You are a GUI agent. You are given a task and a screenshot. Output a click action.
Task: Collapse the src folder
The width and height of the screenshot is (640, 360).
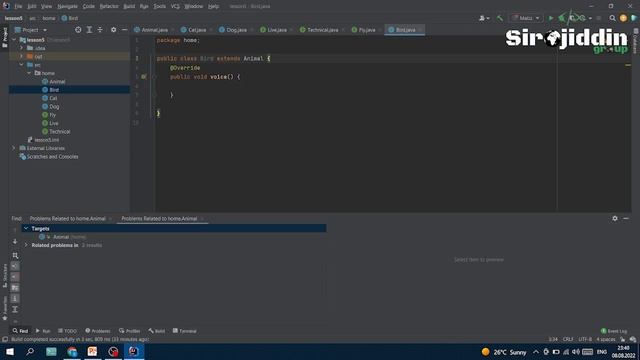coord(22,65)
